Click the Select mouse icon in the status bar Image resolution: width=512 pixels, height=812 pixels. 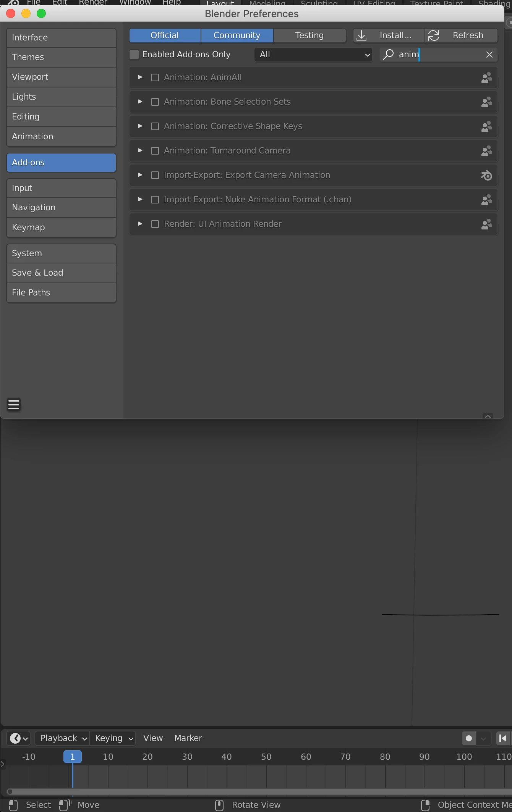[x=13, y=805]
